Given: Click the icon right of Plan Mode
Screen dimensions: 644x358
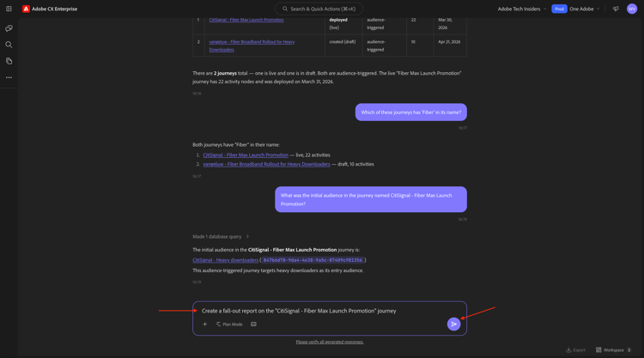Looking at the screenshot, I should point(253,324).
